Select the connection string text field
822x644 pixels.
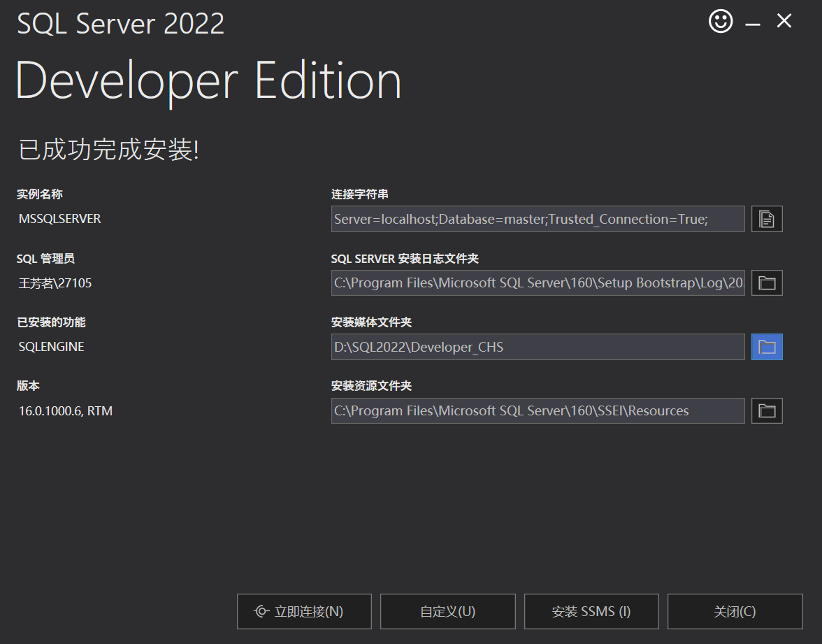[x=538, y=219]
